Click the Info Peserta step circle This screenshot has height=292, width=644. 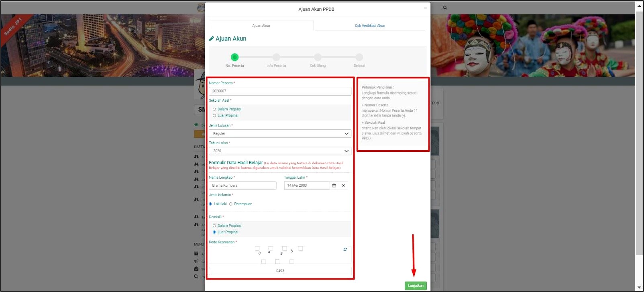point(276,57)
